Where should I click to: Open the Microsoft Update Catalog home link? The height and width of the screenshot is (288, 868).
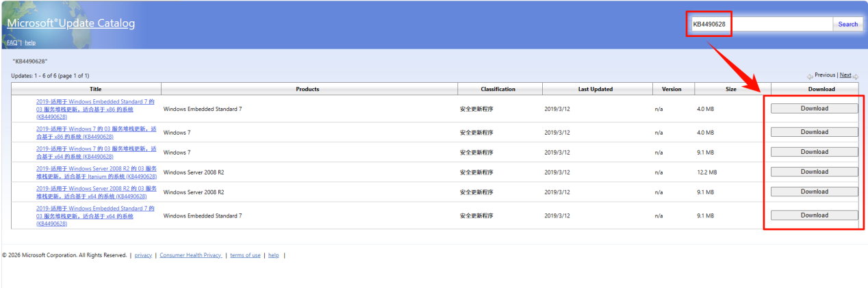coord(71,23)
